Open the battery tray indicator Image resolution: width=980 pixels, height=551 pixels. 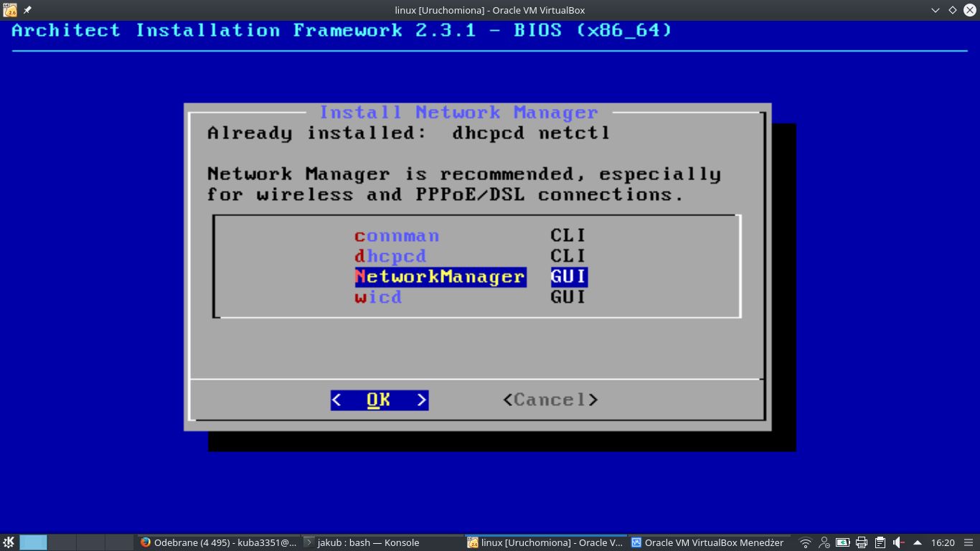coord(843,543)
